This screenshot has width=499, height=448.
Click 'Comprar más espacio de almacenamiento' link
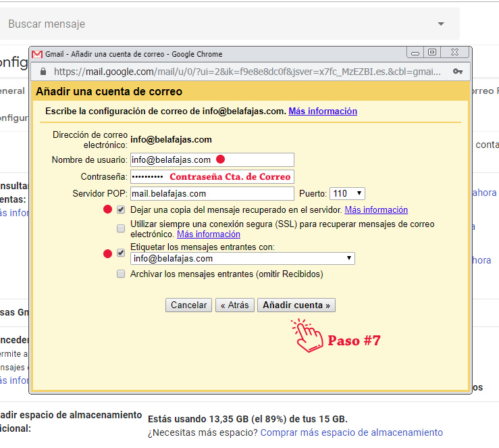coord(351,432)
